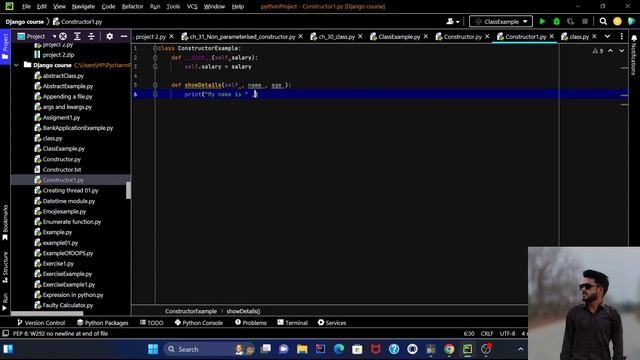Collapse all in Project panel

pos(91,36)
